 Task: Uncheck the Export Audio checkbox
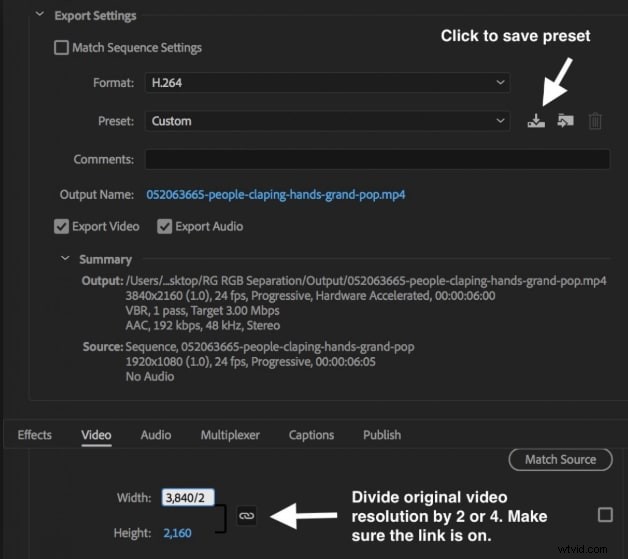point(165,227)
